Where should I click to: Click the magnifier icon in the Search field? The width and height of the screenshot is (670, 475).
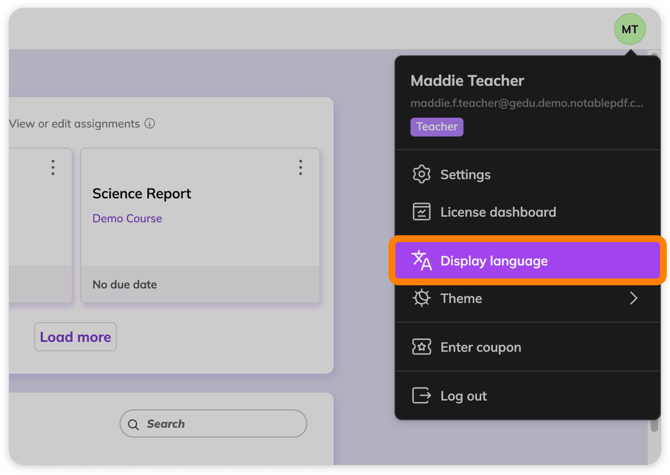(133, 424)
